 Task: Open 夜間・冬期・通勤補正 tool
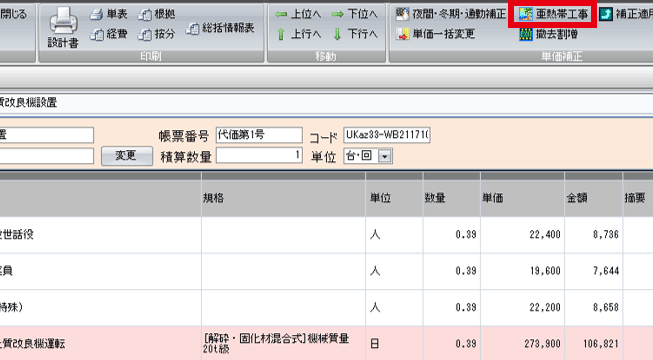click(451, 14)
